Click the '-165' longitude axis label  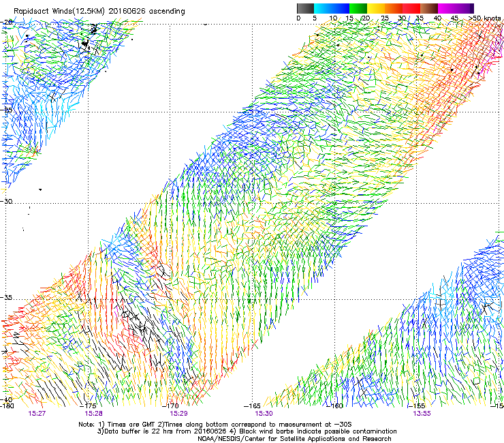coord(252,406)
